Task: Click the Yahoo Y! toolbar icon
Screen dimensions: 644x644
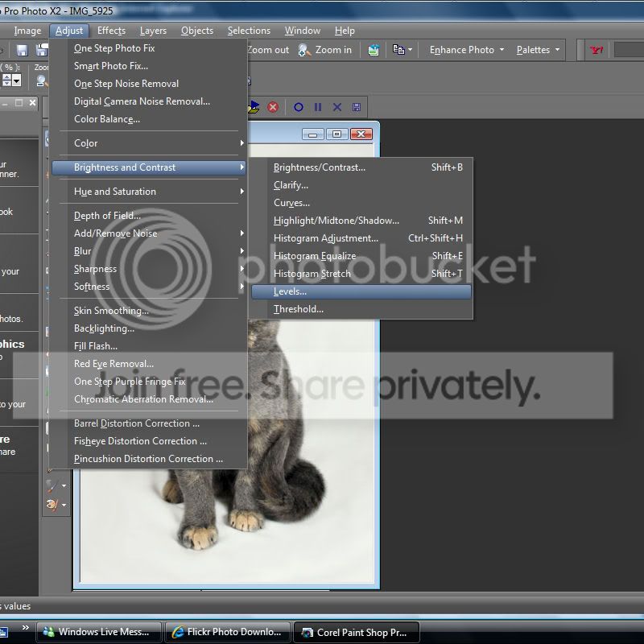Action: coord(597,50)
